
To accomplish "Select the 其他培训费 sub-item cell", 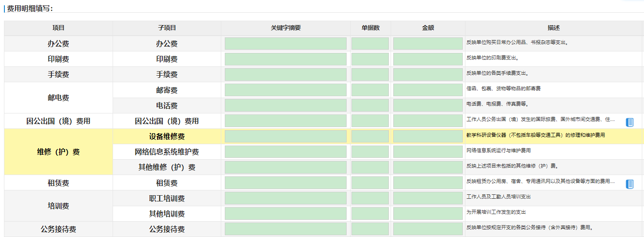I will pos(167,214).
